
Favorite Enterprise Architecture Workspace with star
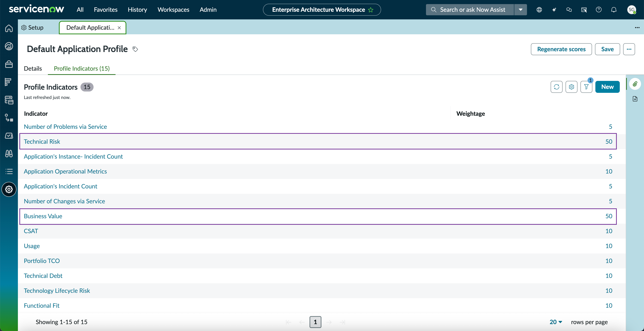pyautogui.click(x=371, y=10)
